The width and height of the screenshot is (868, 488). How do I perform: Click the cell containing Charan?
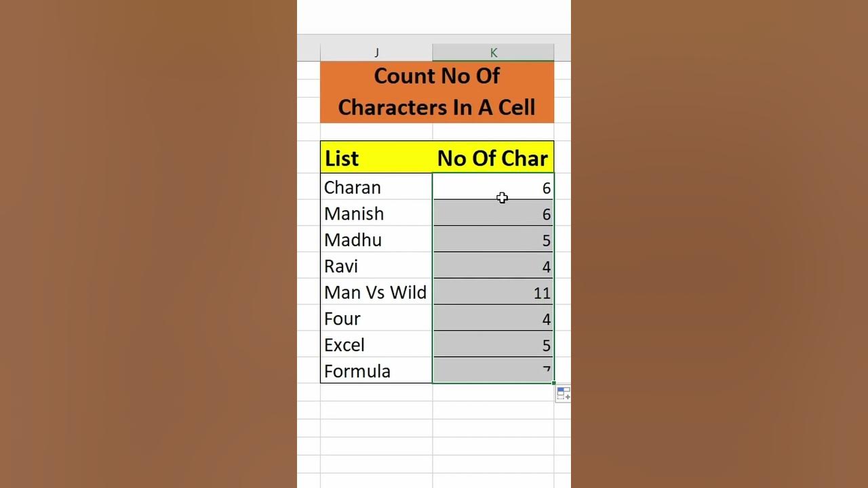point(376,187)
